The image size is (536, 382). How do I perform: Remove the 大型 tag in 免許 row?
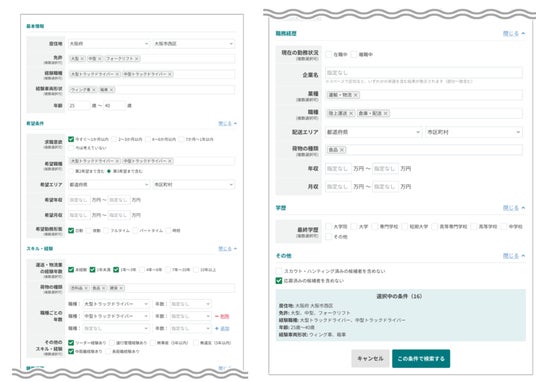(x=82, y=59)
